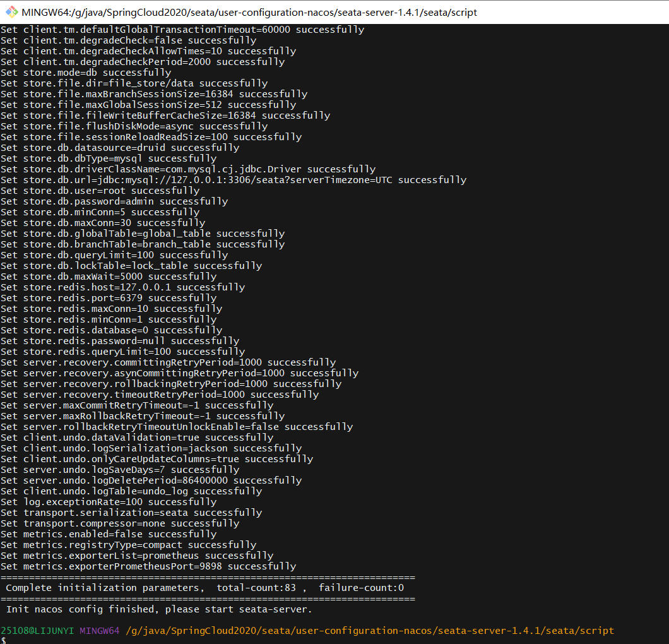This screenshot has width=669, height=644.
Task: Click the 'store.mode=db' output line
Action: tap(86, 73)
